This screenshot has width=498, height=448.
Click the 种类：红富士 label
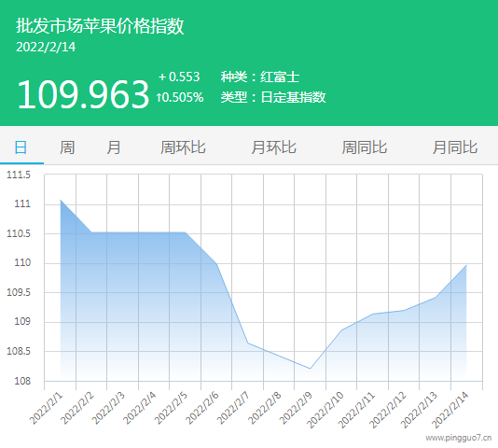[x=260, y=77]
